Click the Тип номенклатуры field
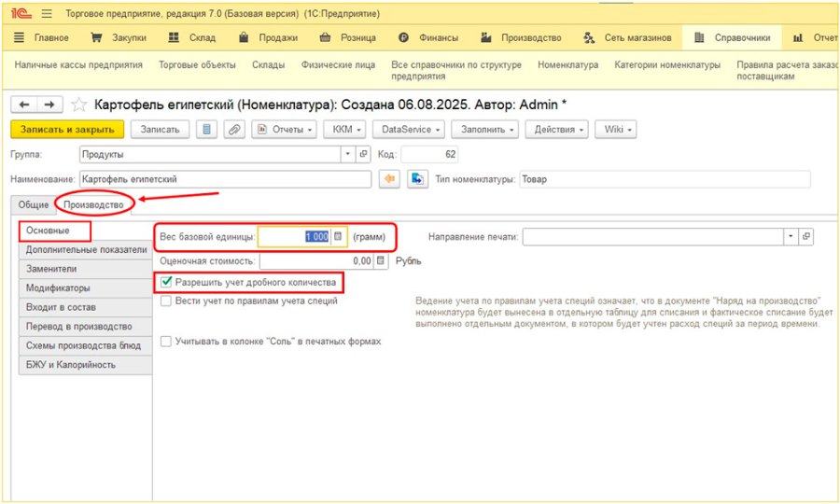840x504 pixels. (665, 179)
